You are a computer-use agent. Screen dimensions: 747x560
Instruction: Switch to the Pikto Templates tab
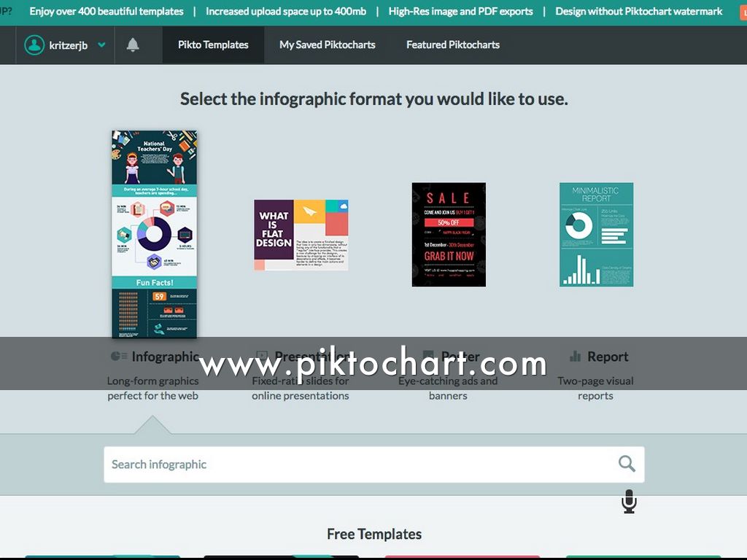click(x=213, y=45)
